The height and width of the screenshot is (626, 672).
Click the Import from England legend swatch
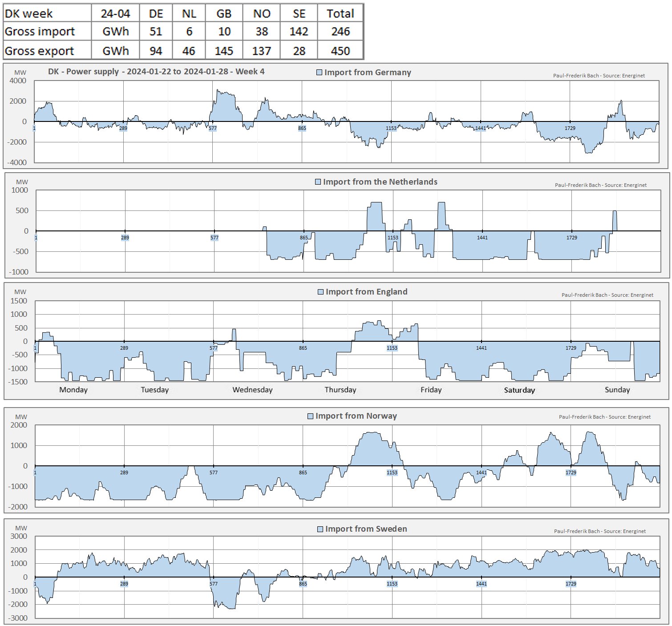point(320,292)
